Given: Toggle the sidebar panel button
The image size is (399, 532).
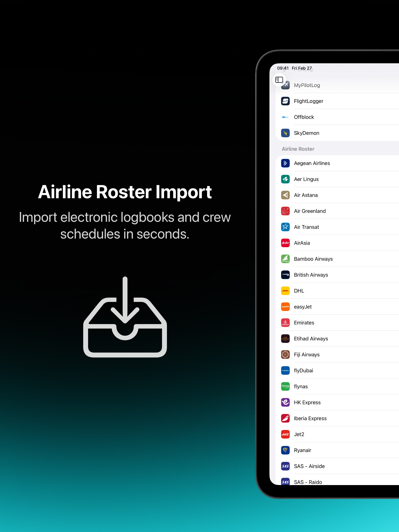Looking at the screenshot, I should [x=279, y=80].
